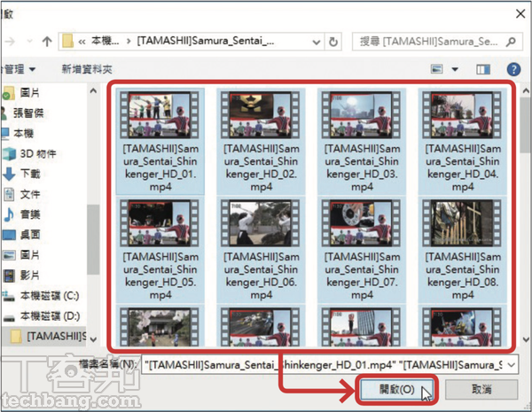Click the [TAMASHII]Samura_Sentai path segment
Viewport: 532px width, 412px height.
coord(206,42)
